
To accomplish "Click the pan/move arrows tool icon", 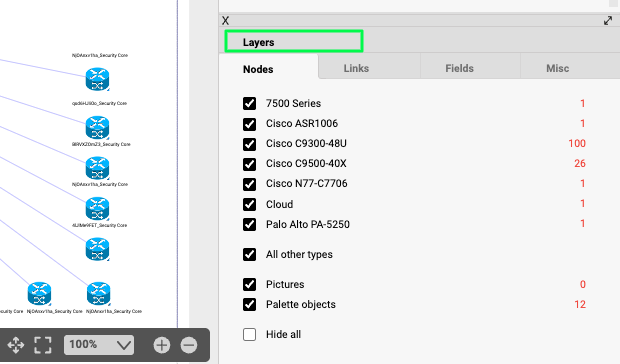I will point(15,345).
